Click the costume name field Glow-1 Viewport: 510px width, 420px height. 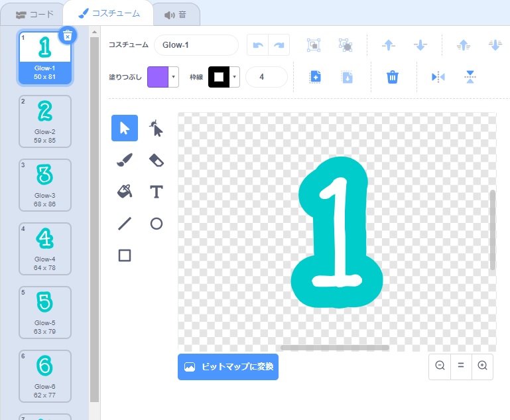click(196, 45)
